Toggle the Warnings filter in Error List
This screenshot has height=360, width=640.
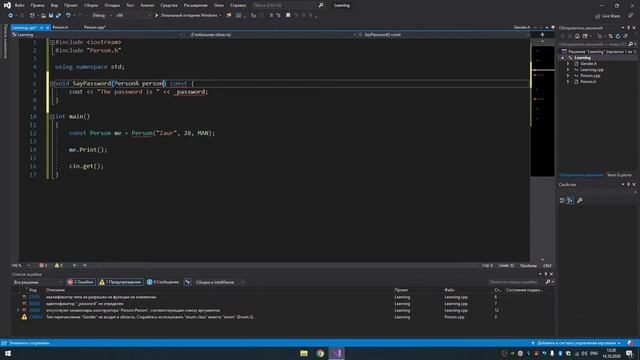click(120, 282)
